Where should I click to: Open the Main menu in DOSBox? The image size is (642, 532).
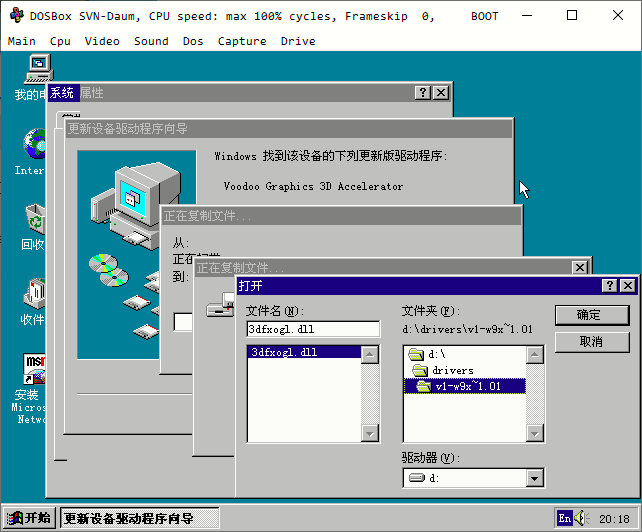(21, 41)
